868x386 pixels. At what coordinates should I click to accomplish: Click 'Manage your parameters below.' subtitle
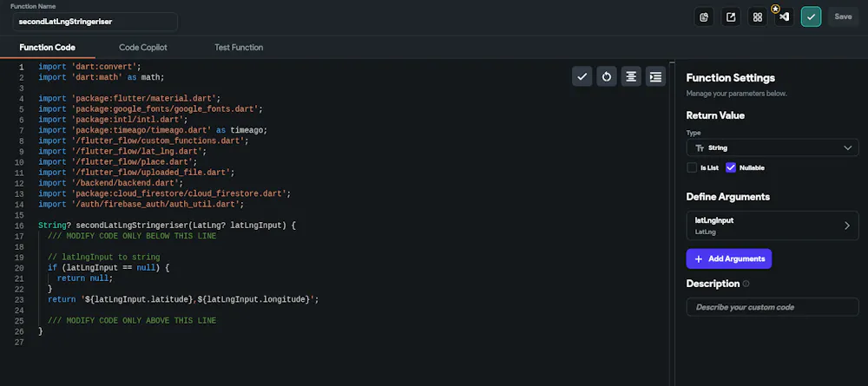736,94
